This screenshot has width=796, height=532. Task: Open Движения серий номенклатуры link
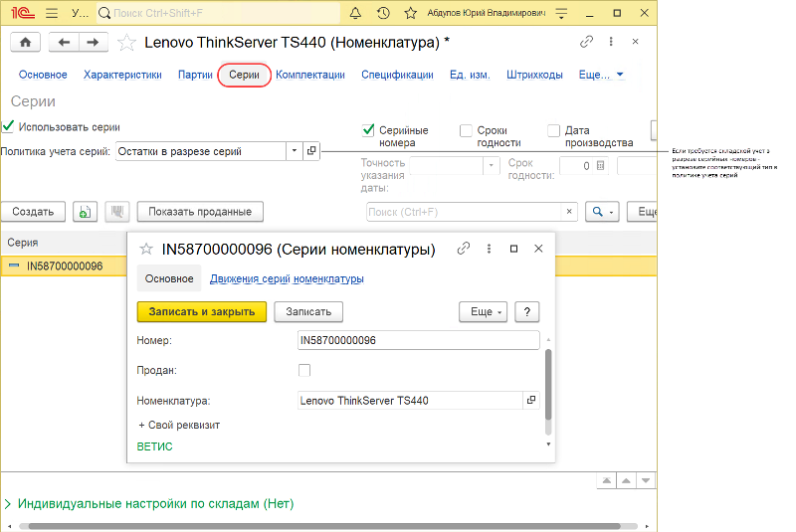click(x=287, y=278)
